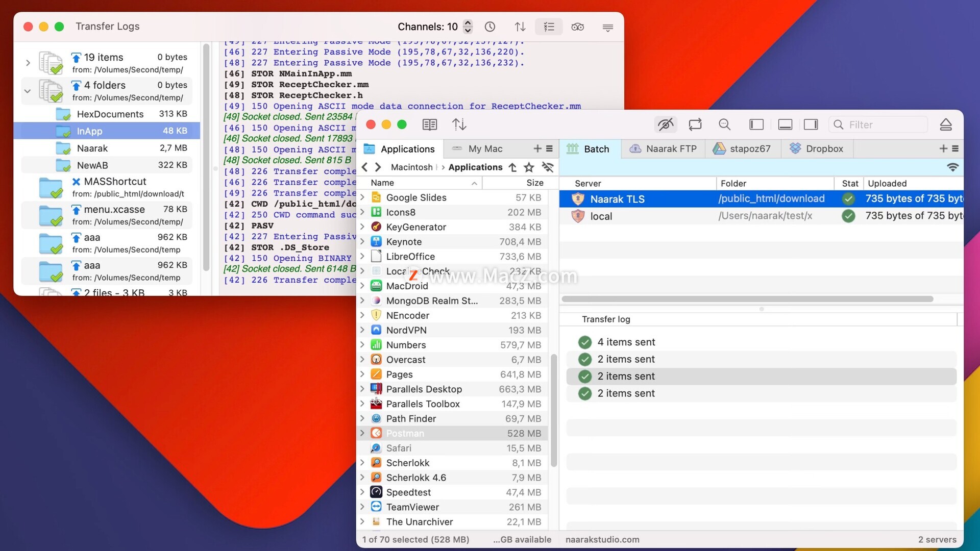Expand the 19 items transfer entry
Image resolution: width=980 pixels, height=551 pixels.
pos(28,63)
